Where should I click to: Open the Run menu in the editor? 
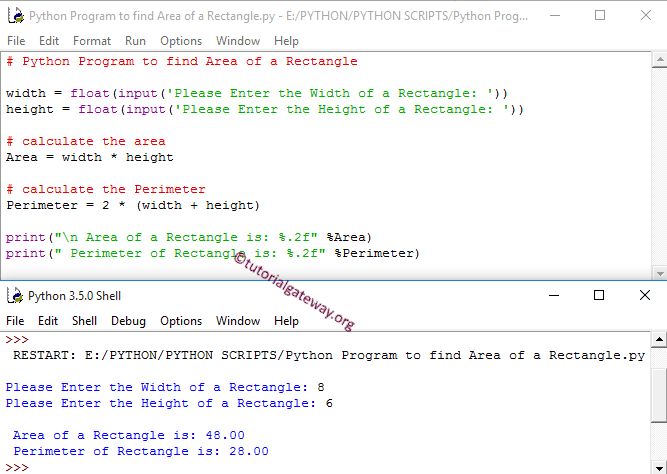pyautogui.click(x=135, y=41)
